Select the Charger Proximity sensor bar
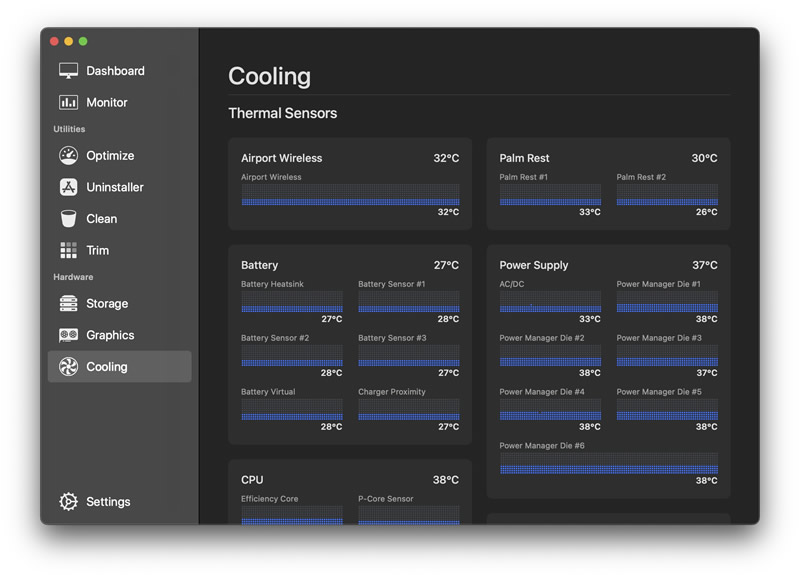Image resolution: width=800 pixels, height=578 pixels. tap(409, 410)
